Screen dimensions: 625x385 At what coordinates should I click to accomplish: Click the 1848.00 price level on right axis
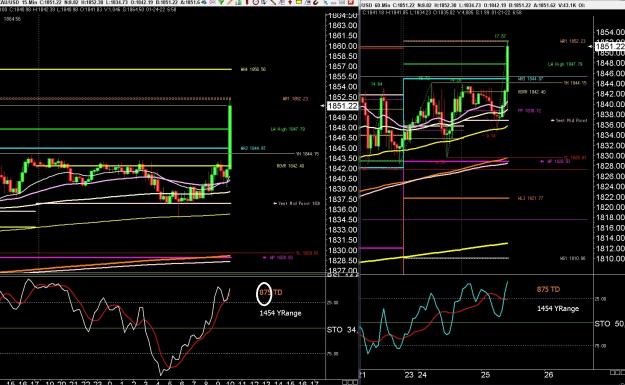click(610, 63)
